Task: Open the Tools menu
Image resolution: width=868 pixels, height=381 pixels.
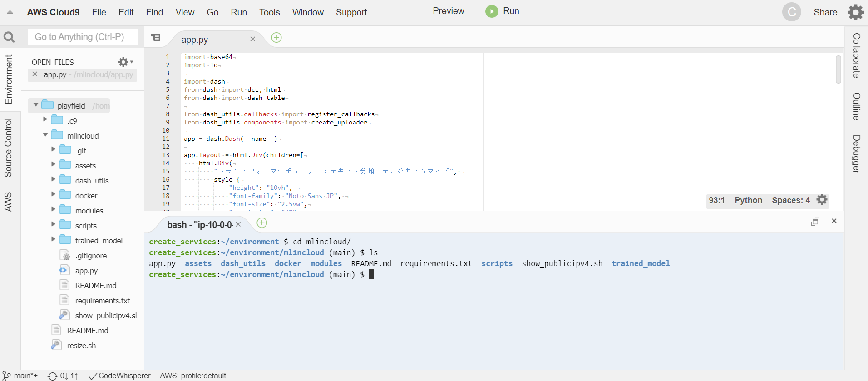Action: (x=270, y=12)
